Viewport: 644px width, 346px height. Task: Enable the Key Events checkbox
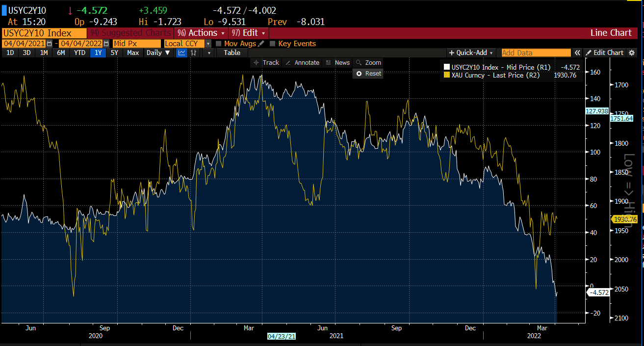273,44
